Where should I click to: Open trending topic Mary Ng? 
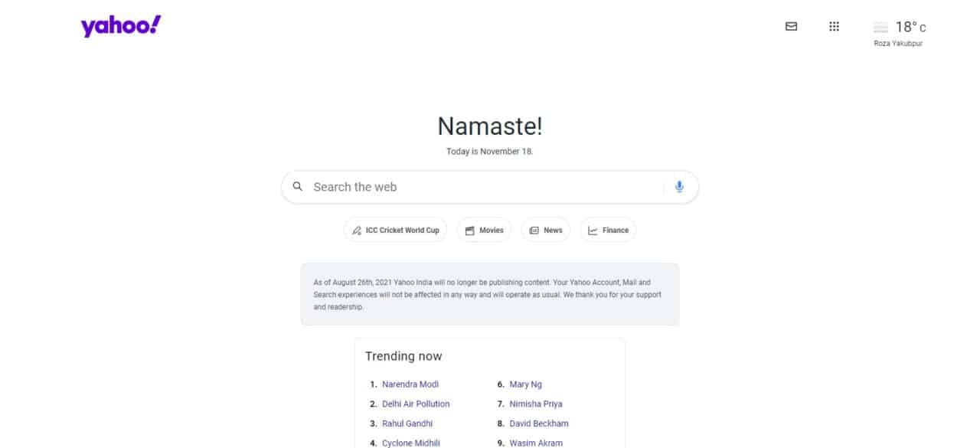tap(525, 384)
